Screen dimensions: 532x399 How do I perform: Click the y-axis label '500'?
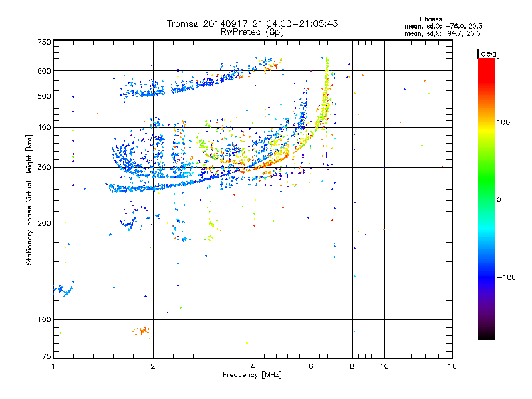coord(44,96)
